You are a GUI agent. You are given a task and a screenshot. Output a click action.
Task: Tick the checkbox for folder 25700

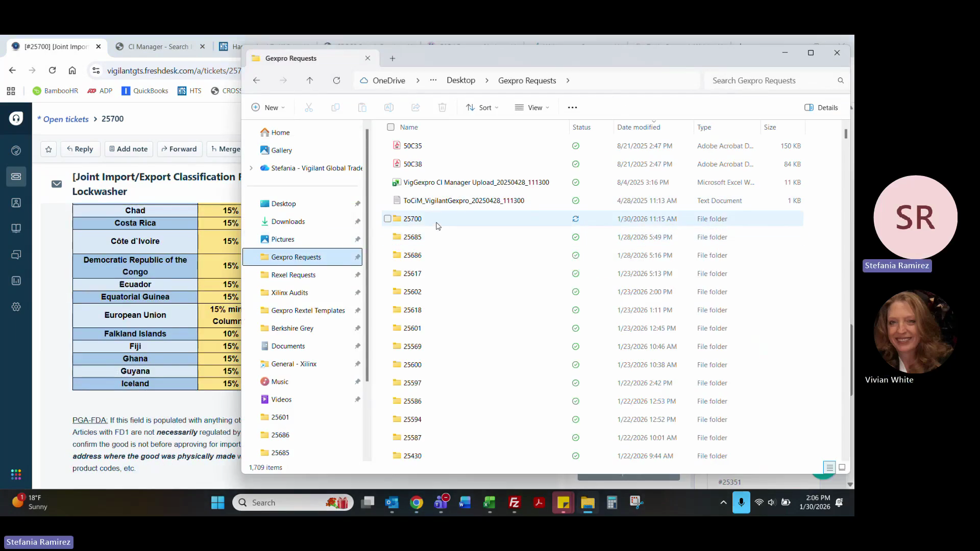[x=387, y=219]
